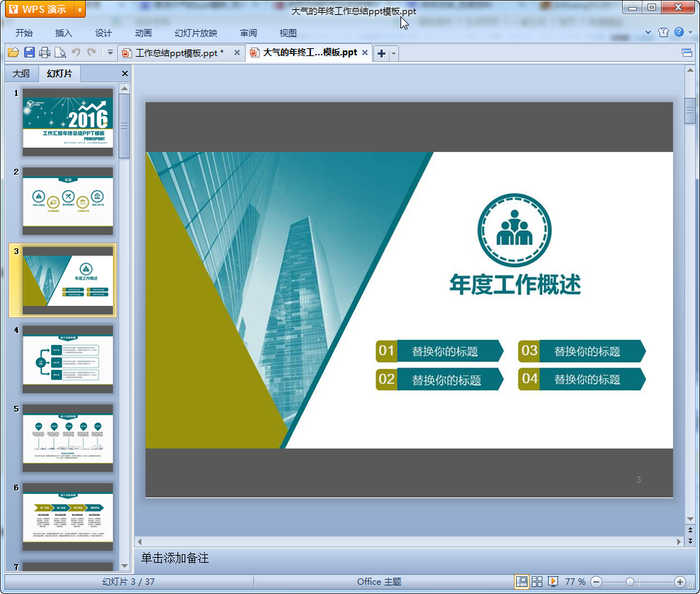Open the 审阅 menu tab
The width and height of the screenshot is (700, 594).
(248, 33)
